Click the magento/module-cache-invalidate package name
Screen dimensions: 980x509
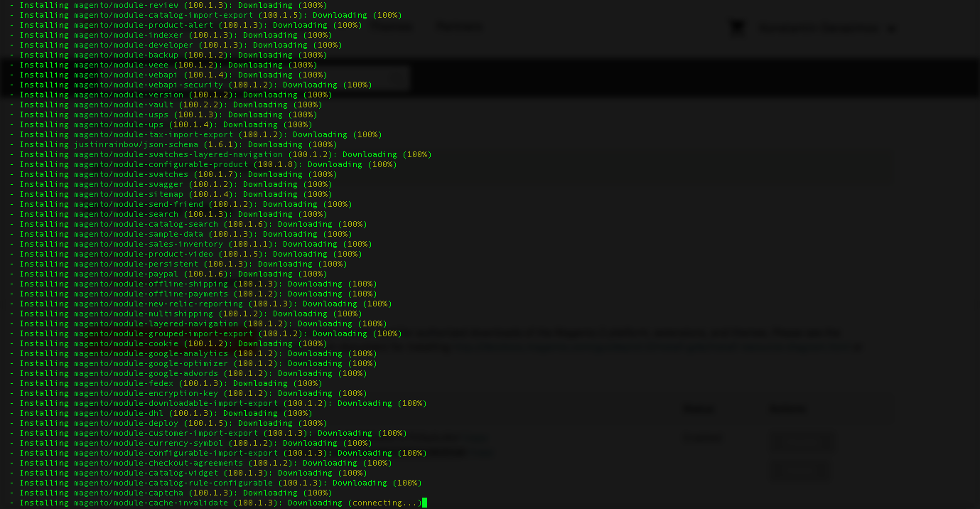(x=151, y=503)
